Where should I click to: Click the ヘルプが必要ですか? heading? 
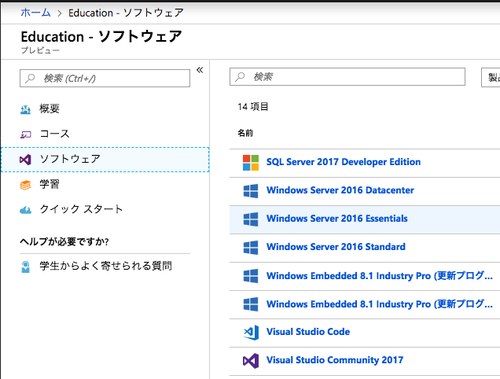click(x=64, y=241)
